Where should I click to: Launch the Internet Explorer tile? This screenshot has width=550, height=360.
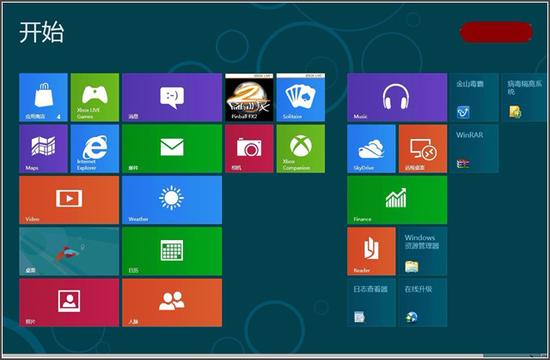(x=95, y=149)
